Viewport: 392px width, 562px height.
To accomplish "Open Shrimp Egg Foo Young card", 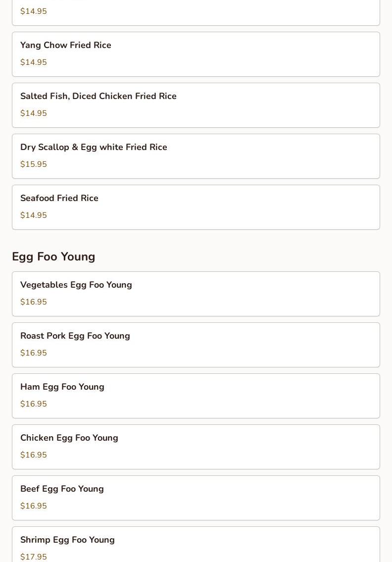I will pos(196,545).
